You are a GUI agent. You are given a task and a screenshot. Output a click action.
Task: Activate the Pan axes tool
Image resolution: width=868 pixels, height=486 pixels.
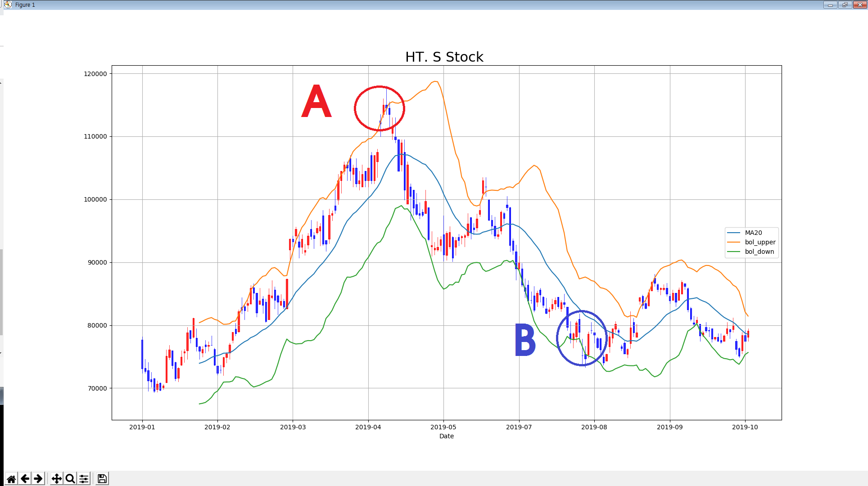pos(56,479)
